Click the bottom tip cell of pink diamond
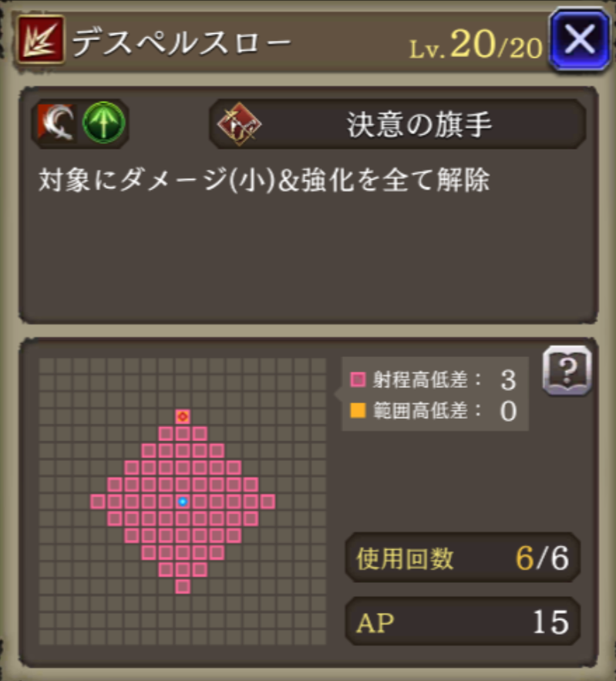The height and width of the screenshot is (681, 616). click(183, 587)
